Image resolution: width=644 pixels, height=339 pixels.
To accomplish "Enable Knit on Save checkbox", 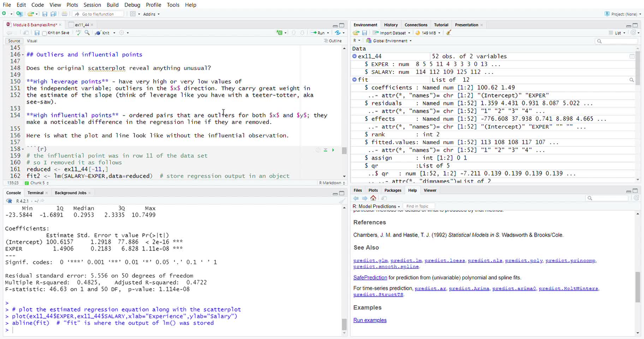I will click(x=44, y=33).
